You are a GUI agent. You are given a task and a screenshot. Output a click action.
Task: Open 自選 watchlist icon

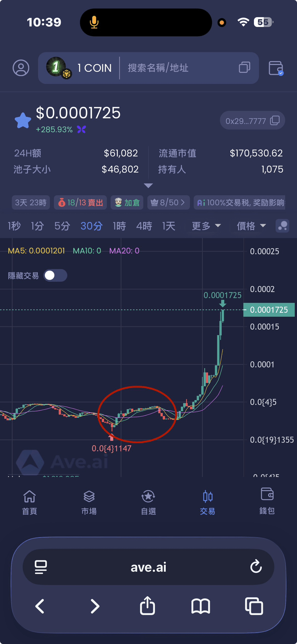coord(148,497)
